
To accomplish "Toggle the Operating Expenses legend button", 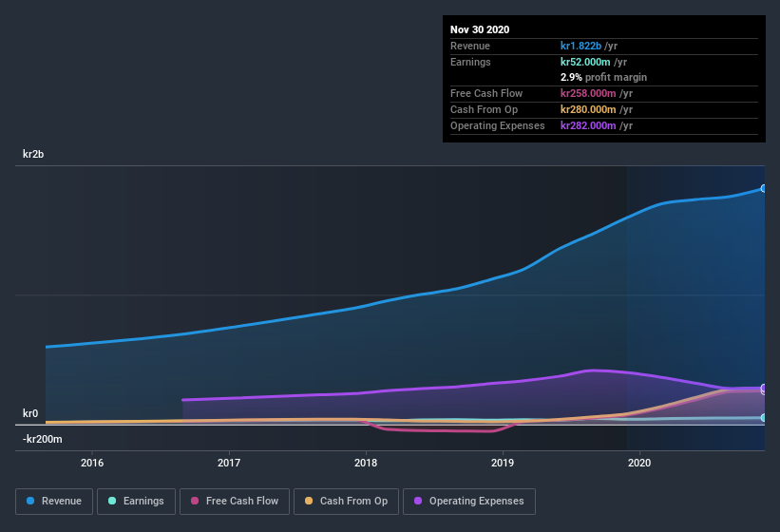I will pos(469,502).
